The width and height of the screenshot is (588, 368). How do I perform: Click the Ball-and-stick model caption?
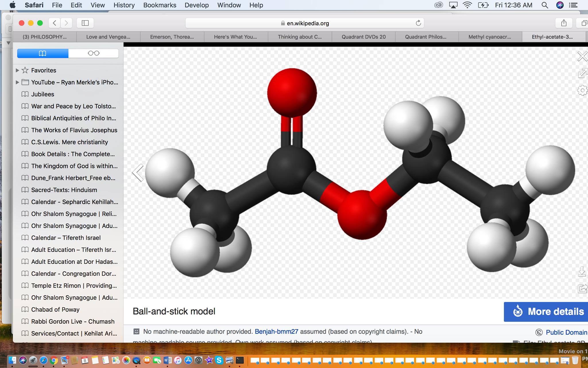point(174,311)
